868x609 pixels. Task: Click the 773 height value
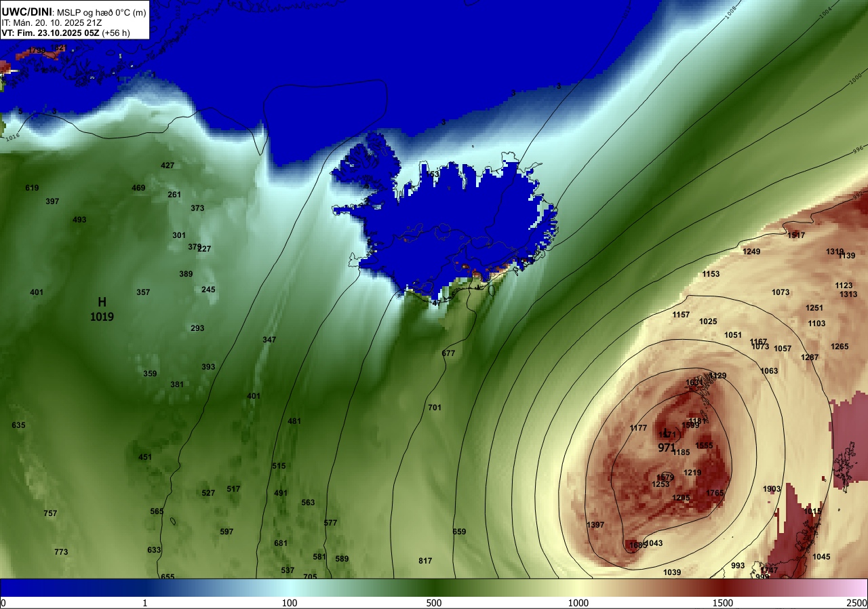[61, 552]
